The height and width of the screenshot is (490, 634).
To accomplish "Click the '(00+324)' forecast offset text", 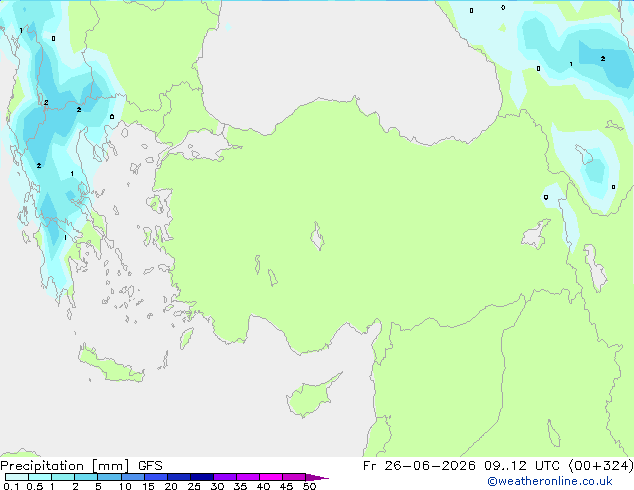I will pyautogui.click(x=601, y=466).
